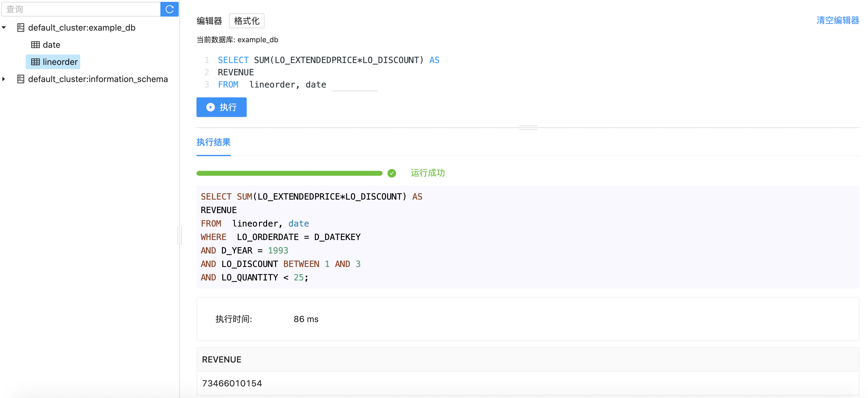Image resolution: width=868 pixels, height=398 pixels.
Task: Click the REVENUE alias line in the results query
Action: pos(219,210)
